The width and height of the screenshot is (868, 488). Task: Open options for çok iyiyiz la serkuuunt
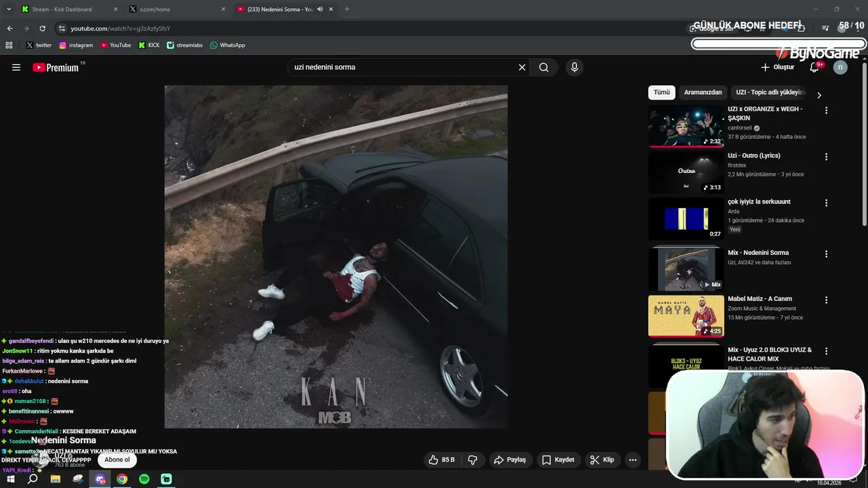tap(826, 203)
